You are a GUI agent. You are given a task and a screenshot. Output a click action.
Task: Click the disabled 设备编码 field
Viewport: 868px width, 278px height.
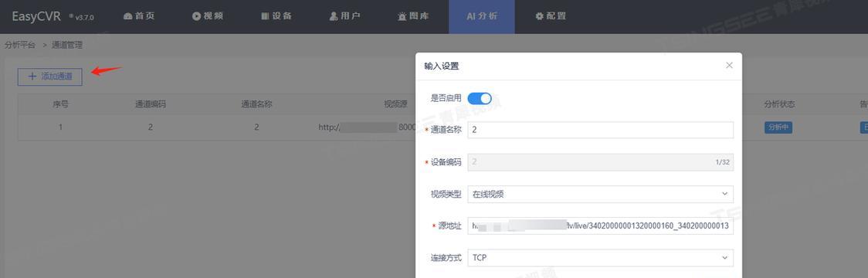(601, 161)
